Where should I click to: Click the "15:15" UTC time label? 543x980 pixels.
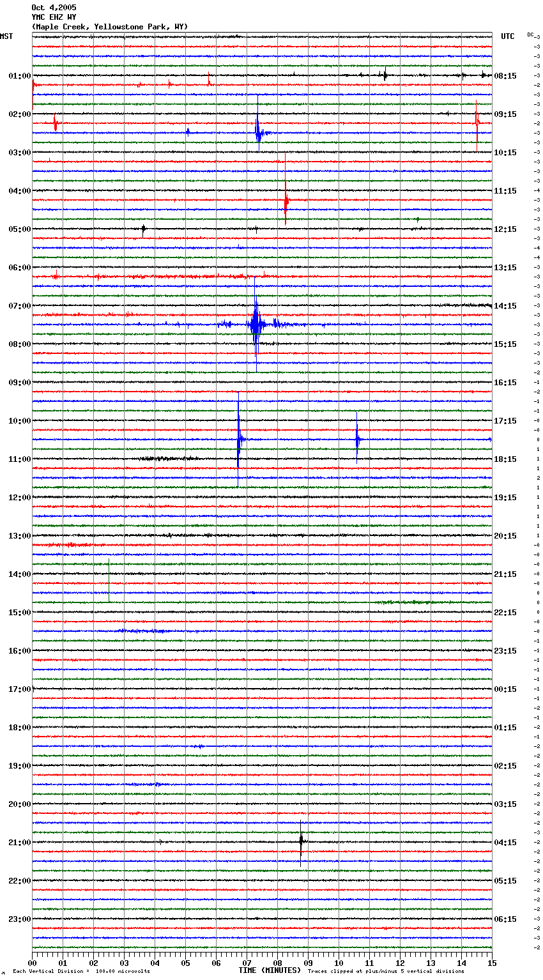pos(505,344)
